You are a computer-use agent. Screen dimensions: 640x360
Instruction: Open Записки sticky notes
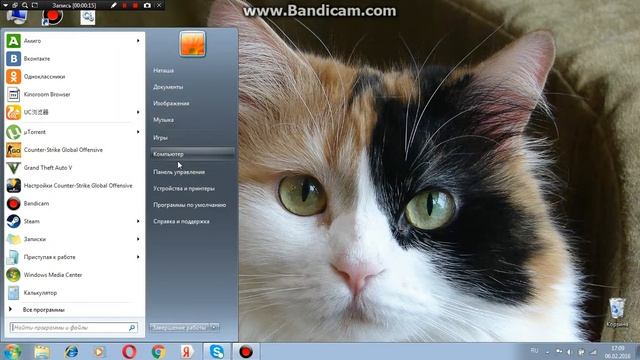(x=73, y=239)
